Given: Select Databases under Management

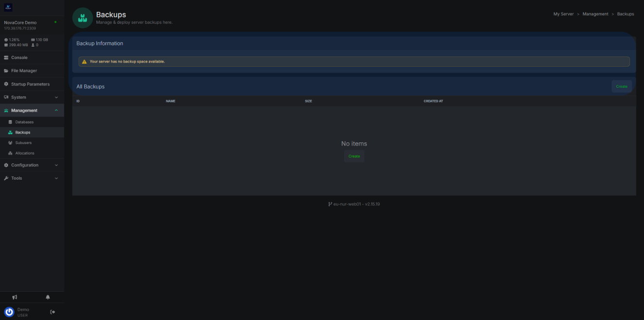Looking at the screenshot, I should (x=24, y=122).
